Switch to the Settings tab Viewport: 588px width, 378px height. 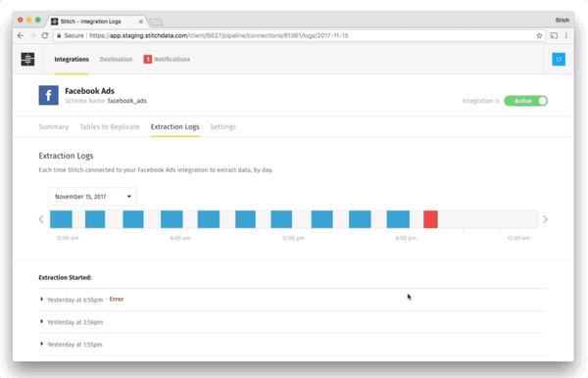(x=223, y=126)
